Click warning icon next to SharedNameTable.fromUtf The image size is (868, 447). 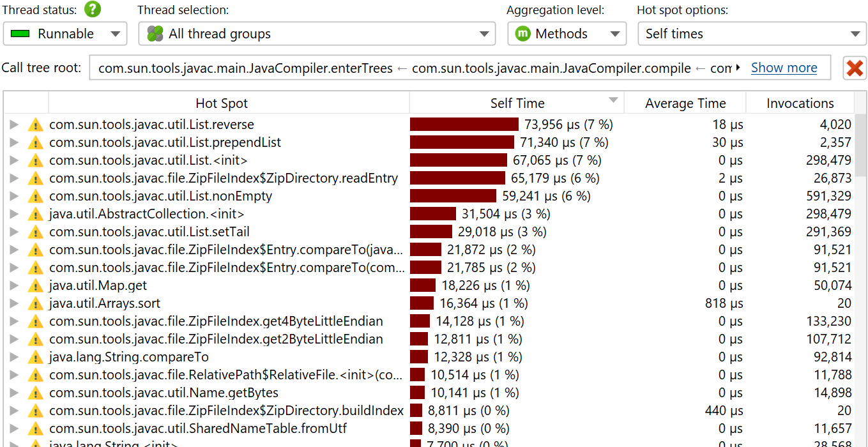[36, 428]
